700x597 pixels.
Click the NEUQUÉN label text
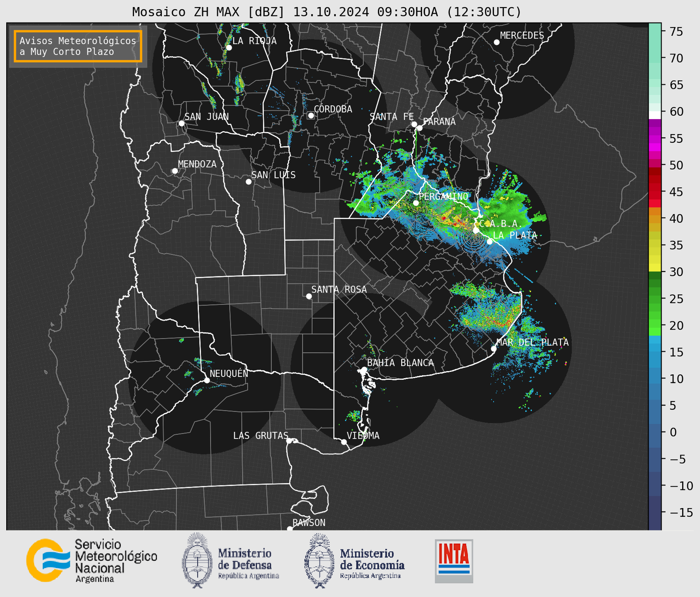(x=229, y=373)
